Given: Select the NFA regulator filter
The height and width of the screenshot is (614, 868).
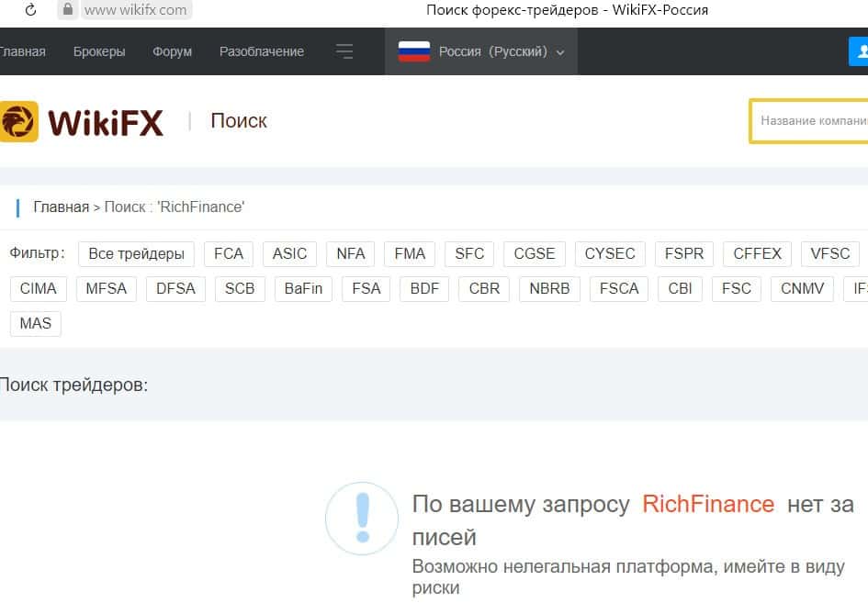Looking at the screenshot, I should pyautogui.click(x=350, y=254).
